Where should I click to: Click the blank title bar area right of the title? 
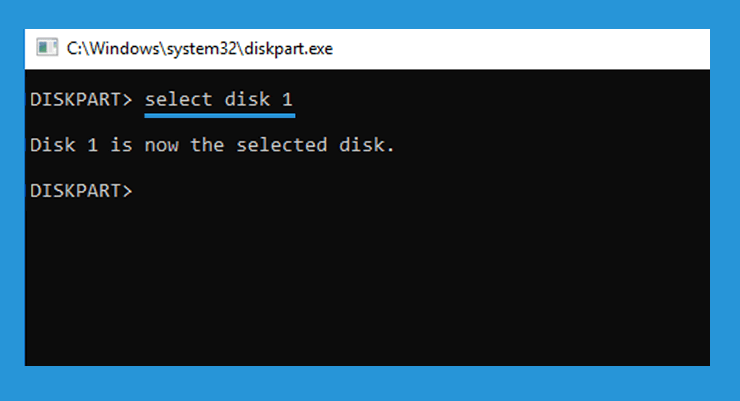pos(519,49)
